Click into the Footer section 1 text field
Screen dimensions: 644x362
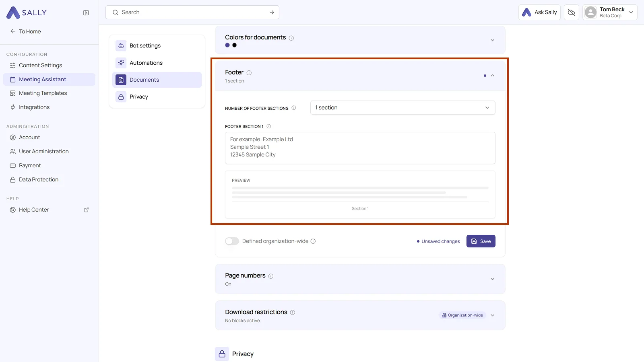coord(360,148)
